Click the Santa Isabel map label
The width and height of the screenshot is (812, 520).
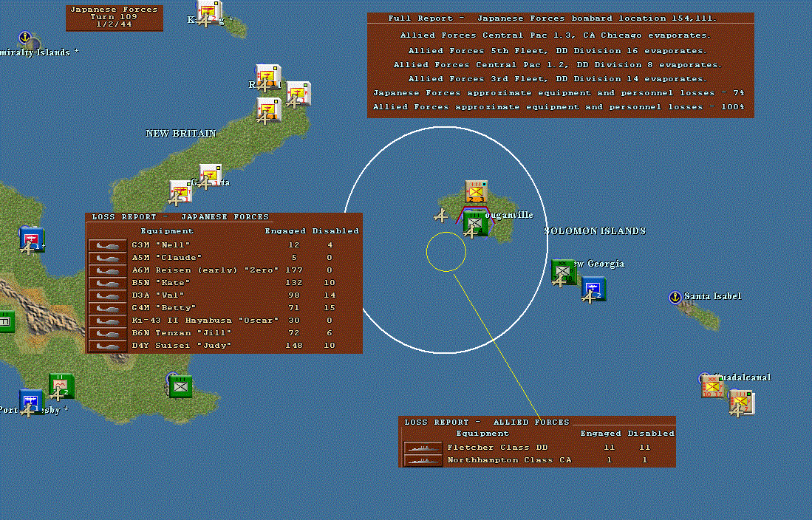point(712,296)
